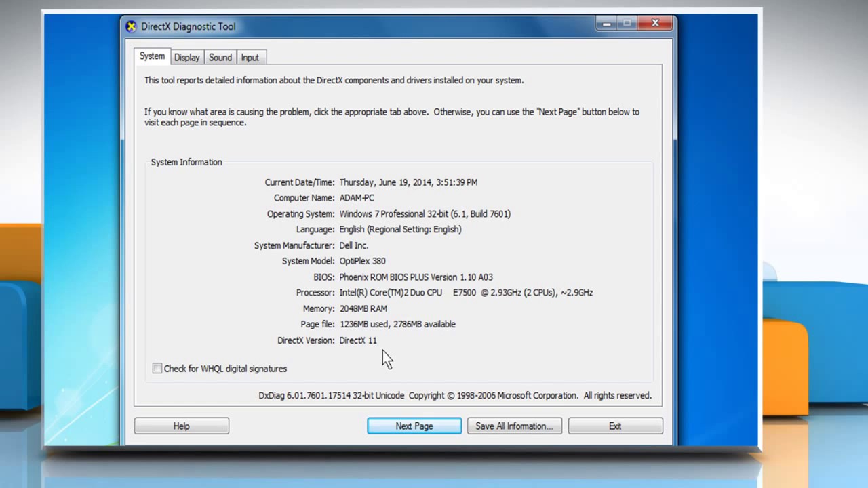The image size is (868, 488).
Task: Click the Phoenix ROM BIOS version text
Action: click(416, 277)
